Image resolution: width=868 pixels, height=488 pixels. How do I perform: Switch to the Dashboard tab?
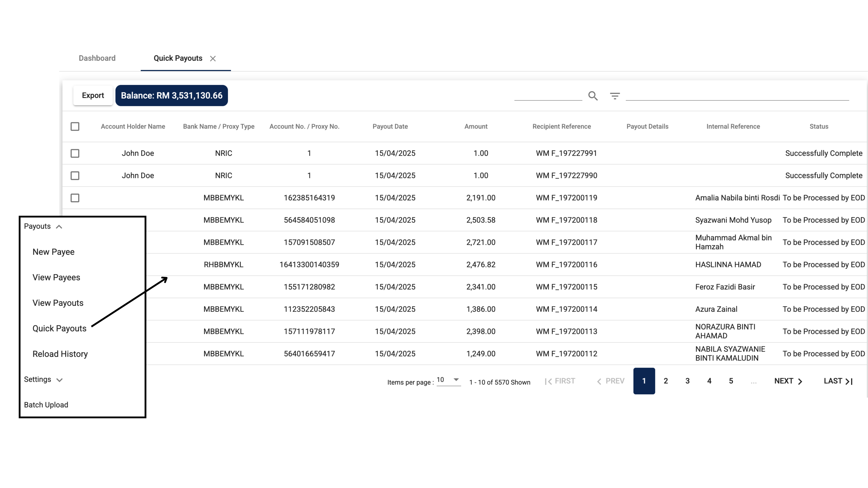tap(97, 58)
